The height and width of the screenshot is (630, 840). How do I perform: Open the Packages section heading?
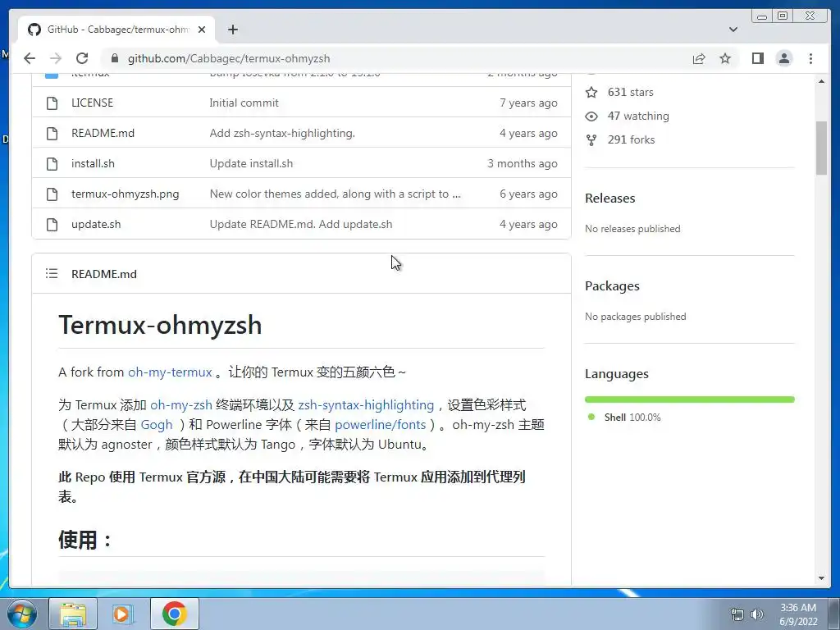coord(612,286)
